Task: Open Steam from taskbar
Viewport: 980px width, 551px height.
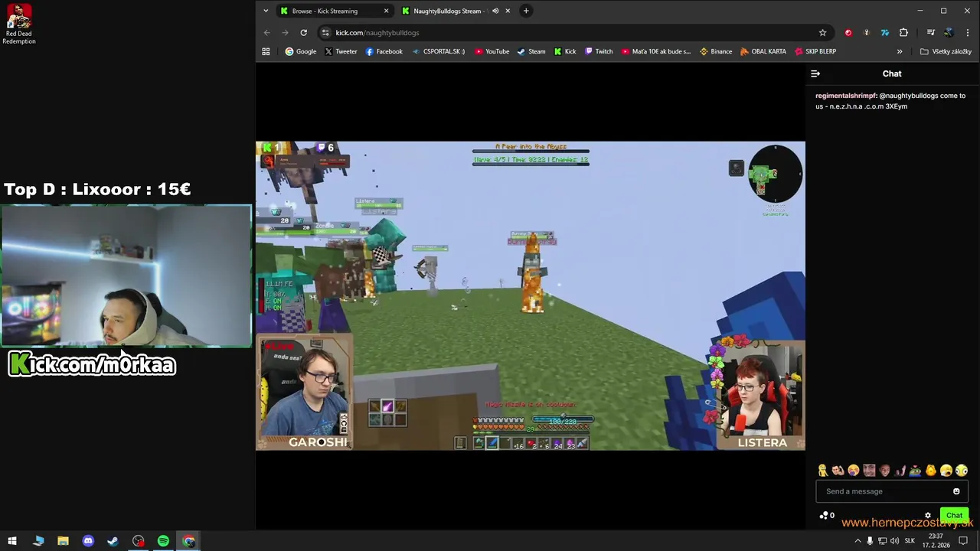Action: (x=113, y=541)
